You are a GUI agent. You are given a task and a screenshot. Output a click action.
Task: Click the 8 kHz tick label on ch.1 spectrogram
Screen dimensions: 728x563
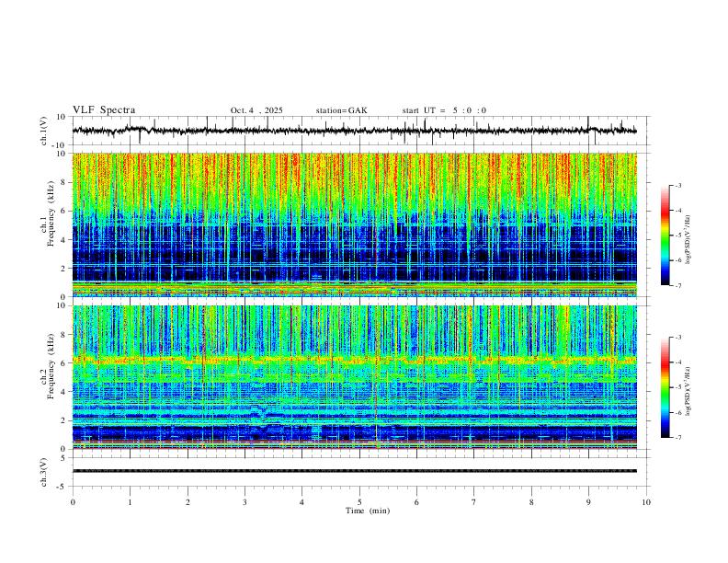pos(64,182)
